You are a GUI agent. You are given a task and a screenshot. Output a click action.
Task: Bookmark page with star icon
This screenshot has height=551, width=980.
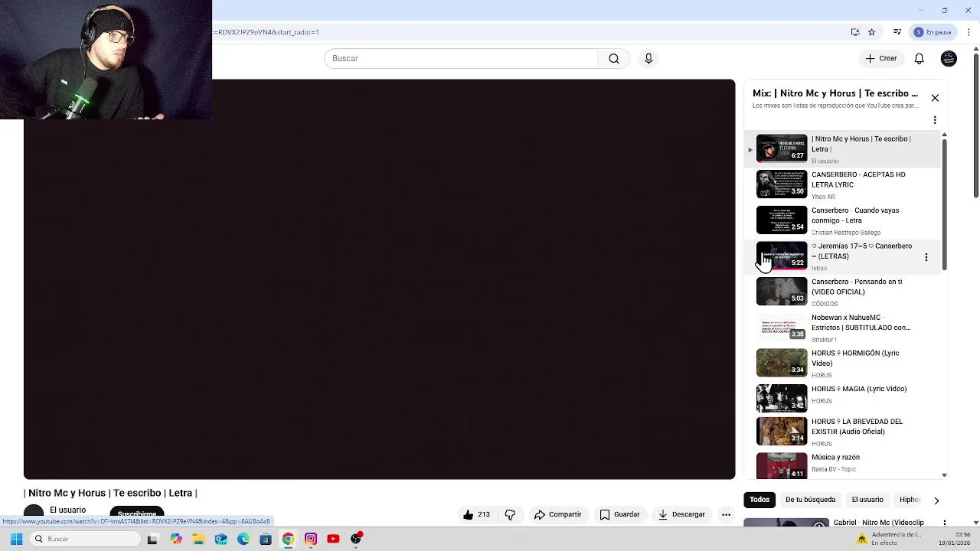click(x=871, y=32)
